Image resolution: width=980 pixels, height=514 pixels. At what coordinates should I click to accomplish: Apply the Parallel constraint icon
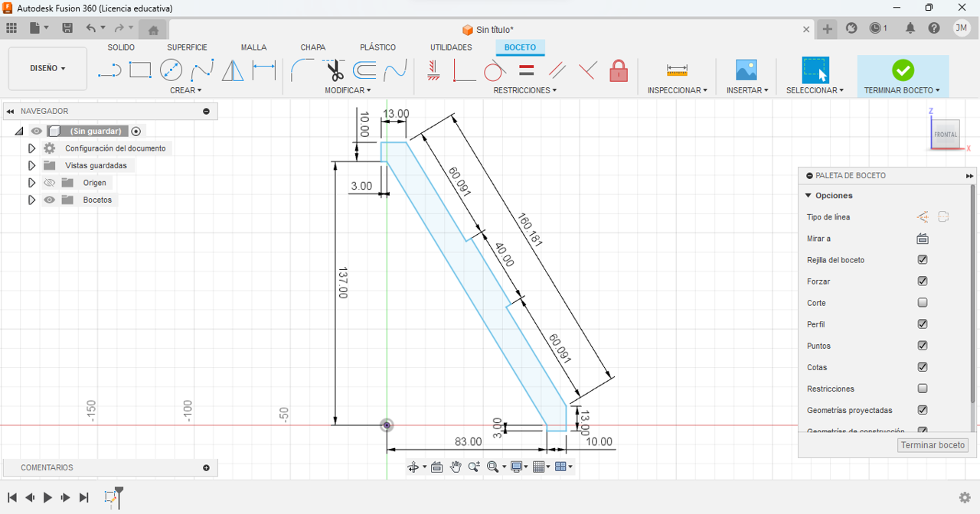coord(557,70)
